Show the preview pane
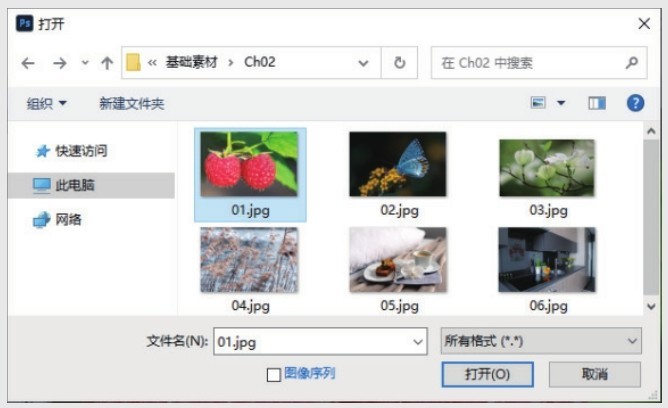Screen dimensions: 668x408 coord(597,103)
